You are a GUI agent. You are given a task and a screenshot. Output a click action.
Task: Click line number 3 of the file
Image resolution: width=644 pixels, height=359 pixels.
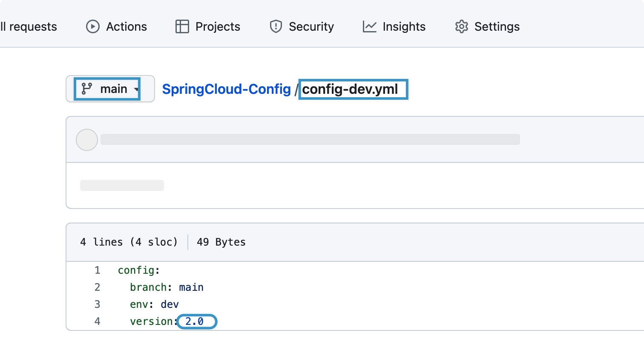98,304
